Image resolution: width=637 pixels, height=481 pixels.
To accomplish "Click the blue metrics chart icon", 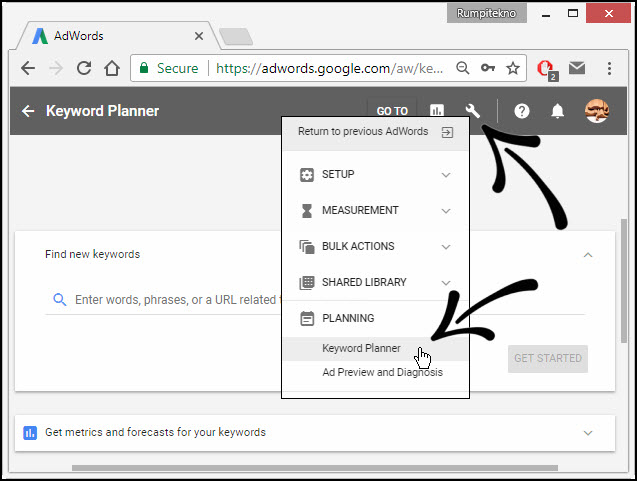I will (30, 433).
